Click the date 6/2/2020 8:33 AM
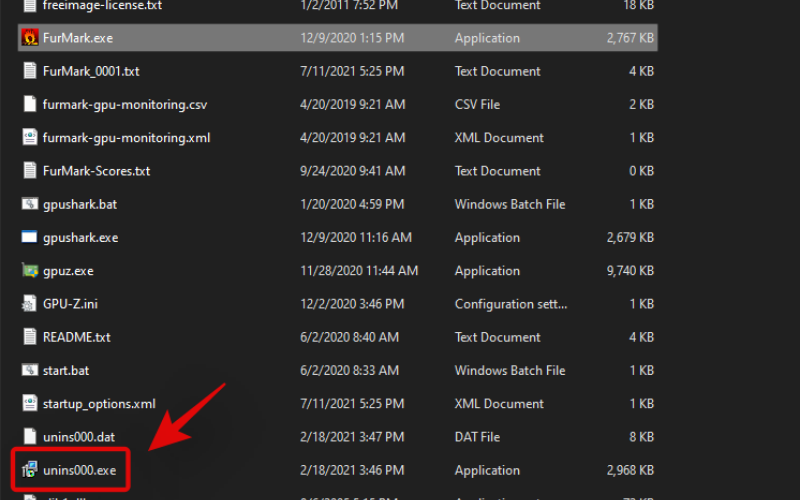 tap(349, 370)
